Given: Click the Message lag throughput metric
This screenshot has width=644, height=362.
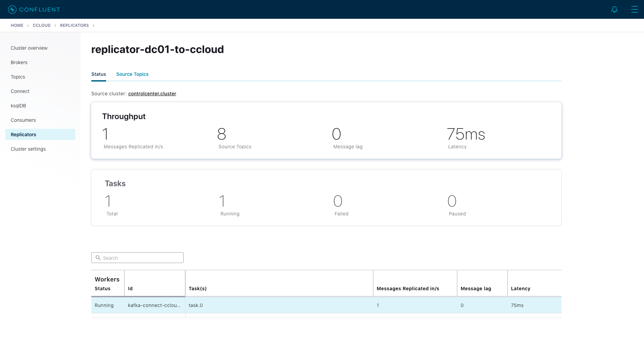Looking at the screenshot, I should [347, 138].
